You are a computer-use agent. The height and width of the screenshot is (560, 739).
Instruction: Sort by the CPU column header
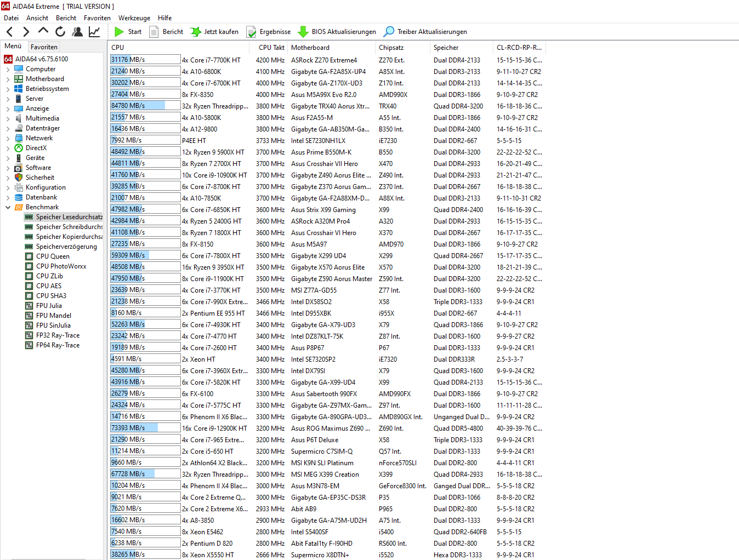(x=179, y=48)
